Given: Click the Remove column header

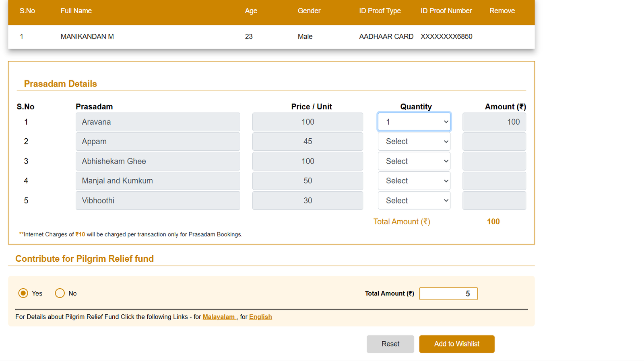Looking at the screenshot, I should pos(502,11).
